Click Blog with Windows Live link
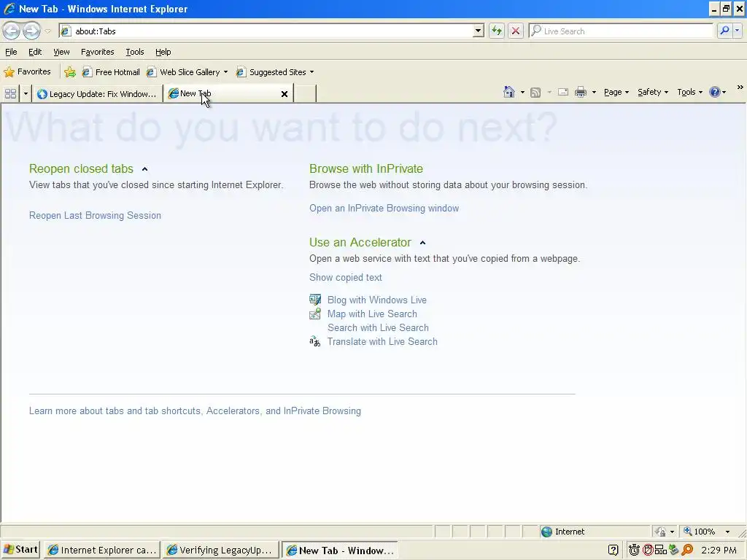The height and width of the screenshot is (560, 747). point(377,300)
